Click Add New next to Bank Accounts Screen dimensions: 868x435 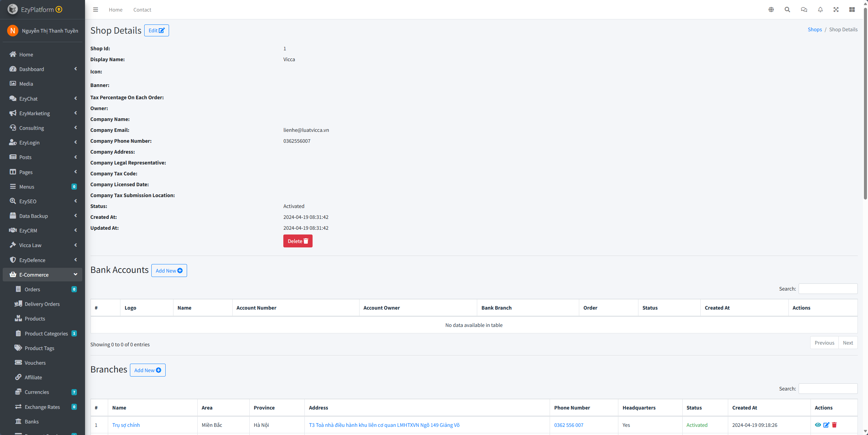tap(169, 271)
